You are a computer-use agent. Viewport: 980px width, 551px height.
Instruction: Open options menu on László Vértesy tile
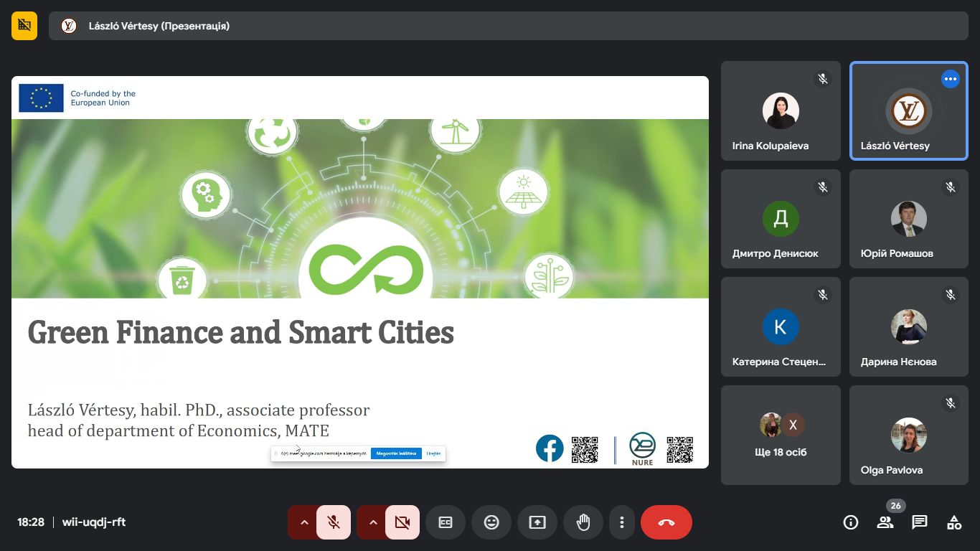950,79
